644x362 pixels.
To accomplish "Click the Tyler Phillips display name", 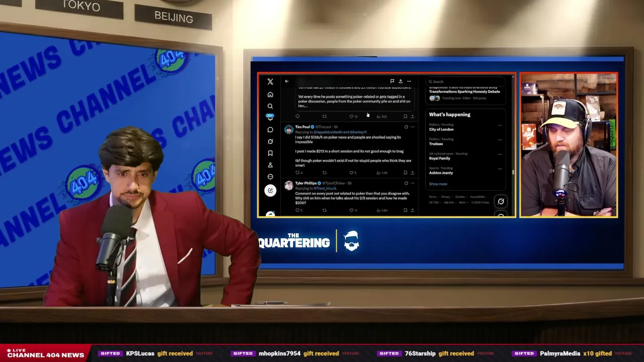I will pyautogui.click(x=306, y=183).
